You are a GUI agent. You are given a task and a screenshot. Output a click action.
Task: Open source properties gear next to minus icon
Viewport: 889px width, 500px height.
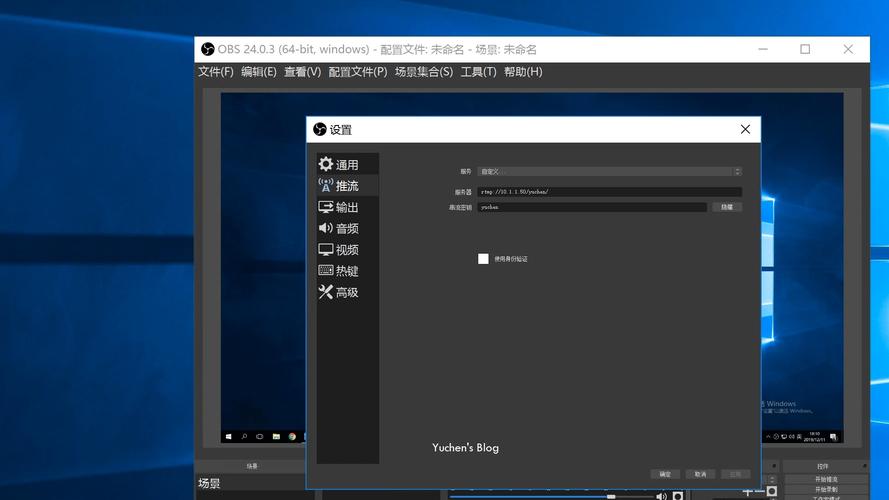click(x=772, y=491)
